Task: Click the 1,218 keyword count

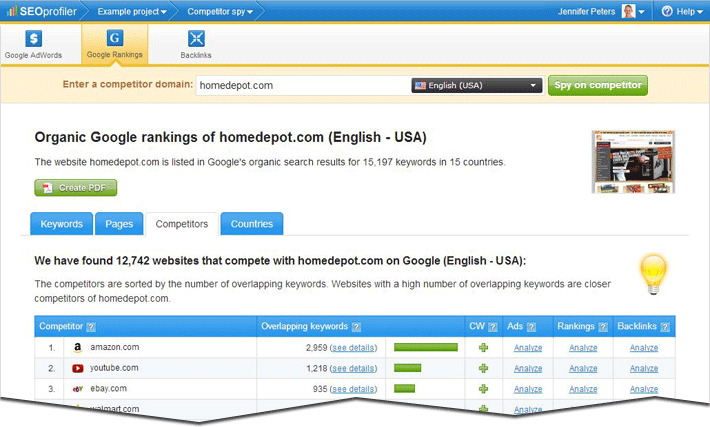Action: (316, 369)
